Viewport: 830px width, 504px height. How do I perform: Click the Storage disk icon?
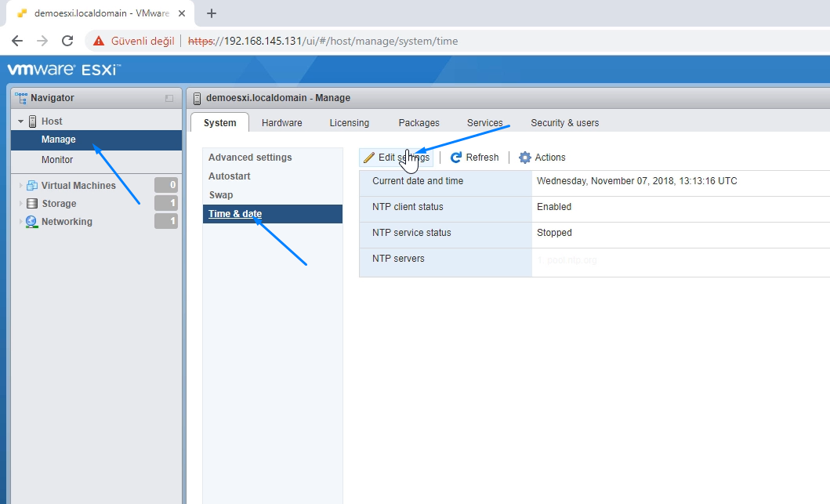click(32, 203)
